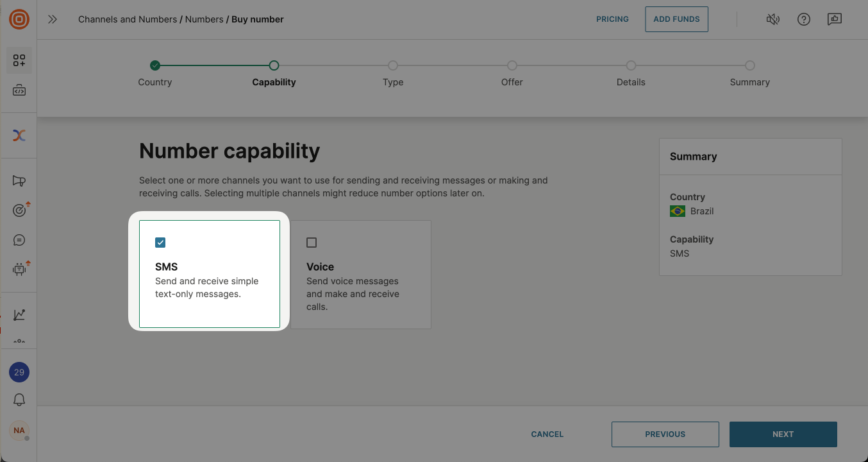Uncheck the SMS capability checkbox
Viewport: 868px width, 462px height.
click(x=160, y=243)
